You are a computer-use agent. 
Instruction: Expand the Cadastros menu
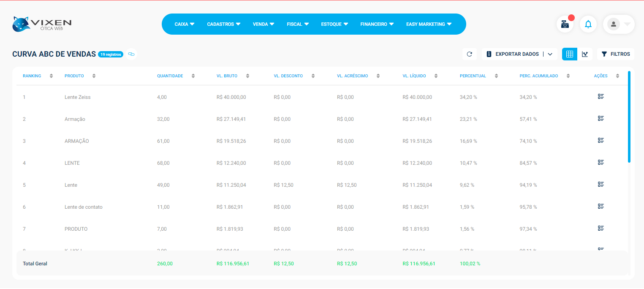(223, 24)
